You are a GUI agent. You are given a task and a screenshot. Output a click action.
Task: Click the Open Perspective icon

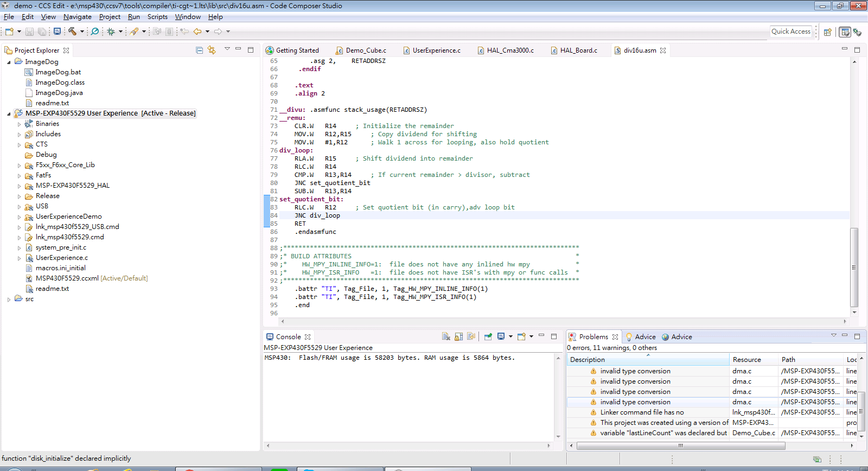point(828,32)
